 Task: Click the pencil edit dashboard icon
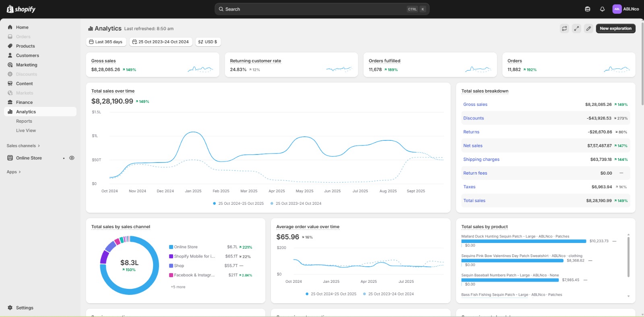tap(588, 29)
